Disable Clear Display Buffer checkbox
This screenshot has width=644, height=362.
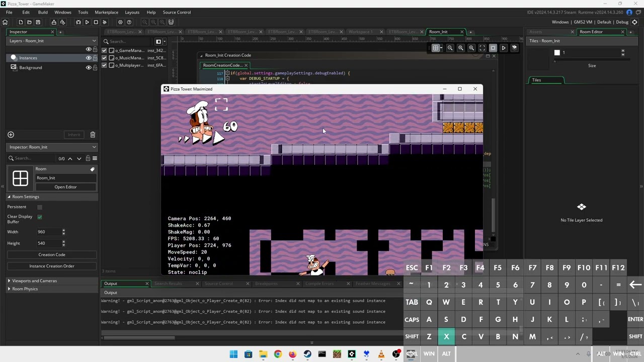tap(40, 217)
